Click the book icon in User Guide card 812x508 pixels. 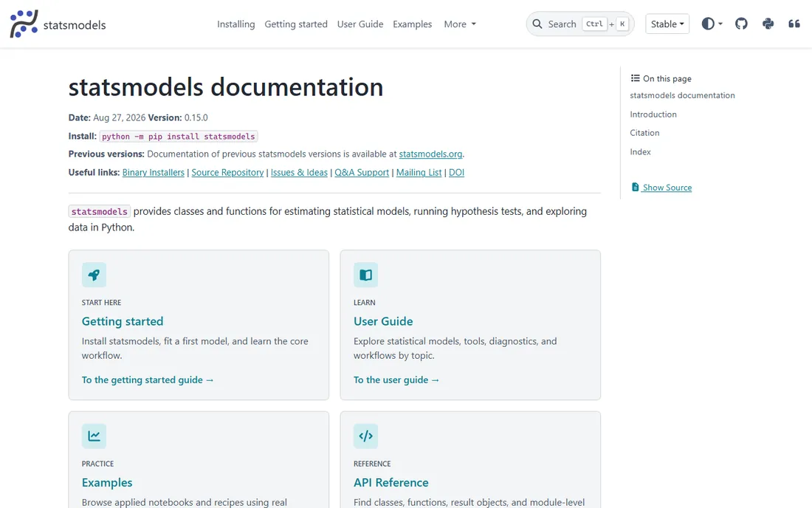click(365, 275)
